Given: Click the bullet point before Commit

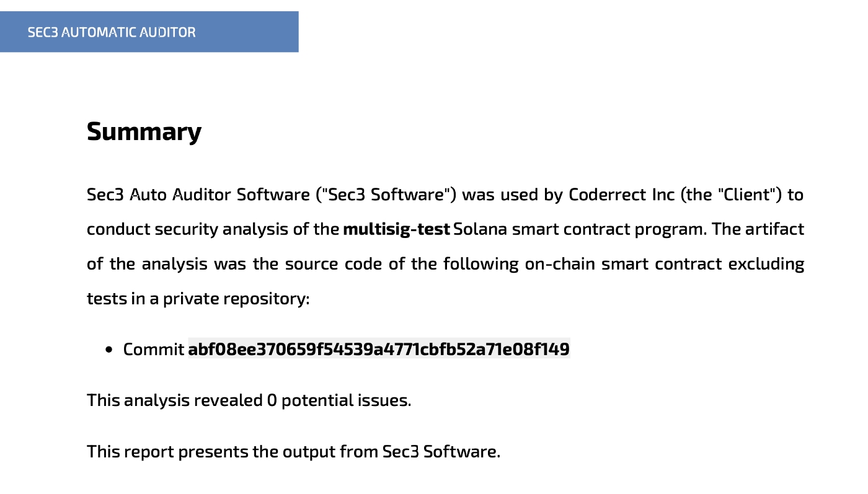Looking at the screenshot, I should (x=109, y=350).
